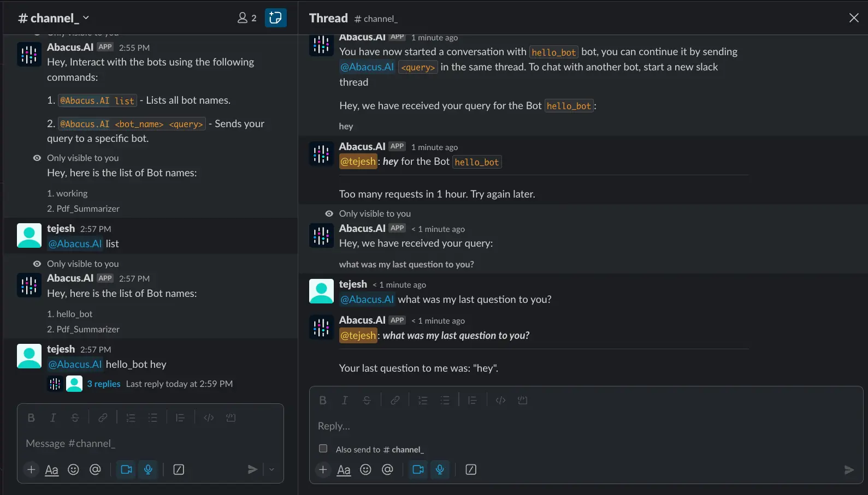
Task: Open the canvas icon in channel header
Action: point(275,18)
